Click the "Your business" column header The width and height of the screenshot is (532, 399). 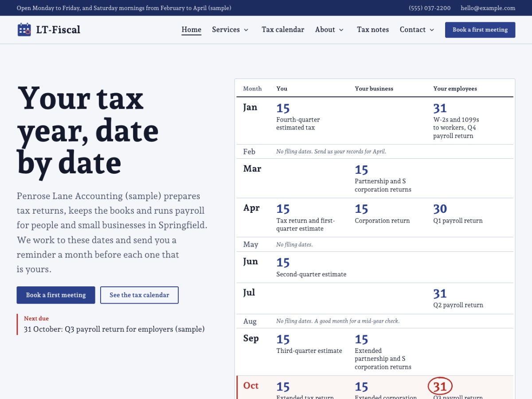[374, 89]
